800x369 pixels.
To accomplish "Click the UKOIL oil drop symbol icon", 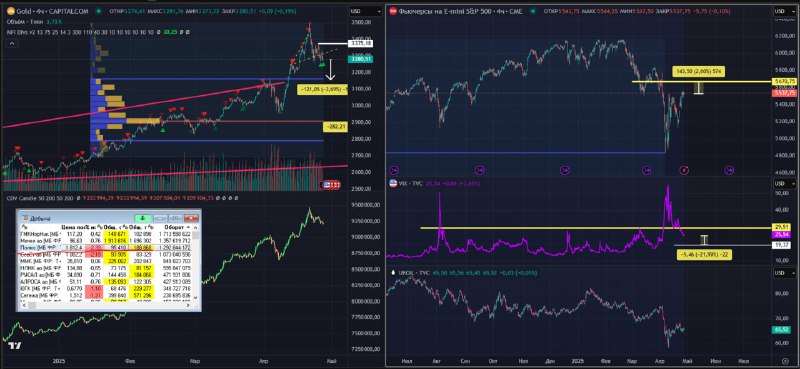I will [x=392, y=272].
